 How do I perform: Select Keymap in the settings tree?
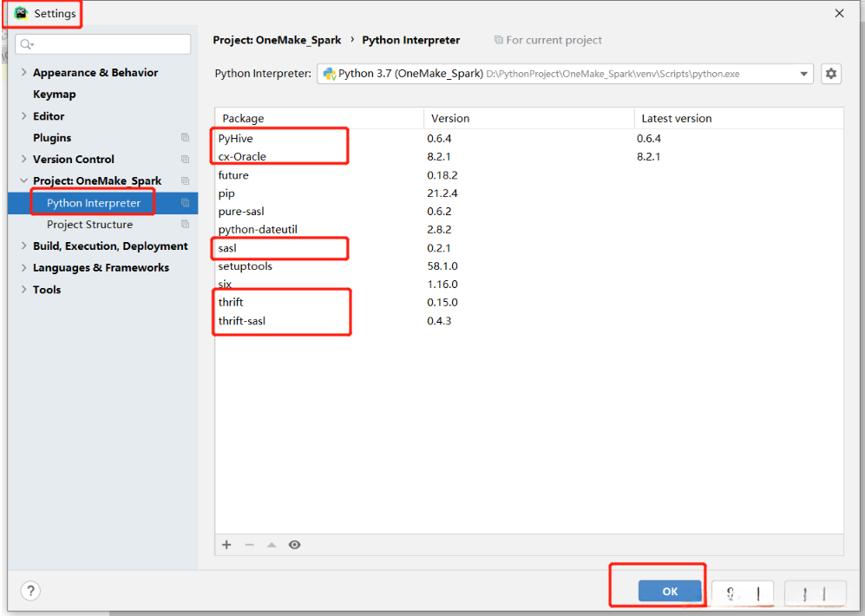54,95
